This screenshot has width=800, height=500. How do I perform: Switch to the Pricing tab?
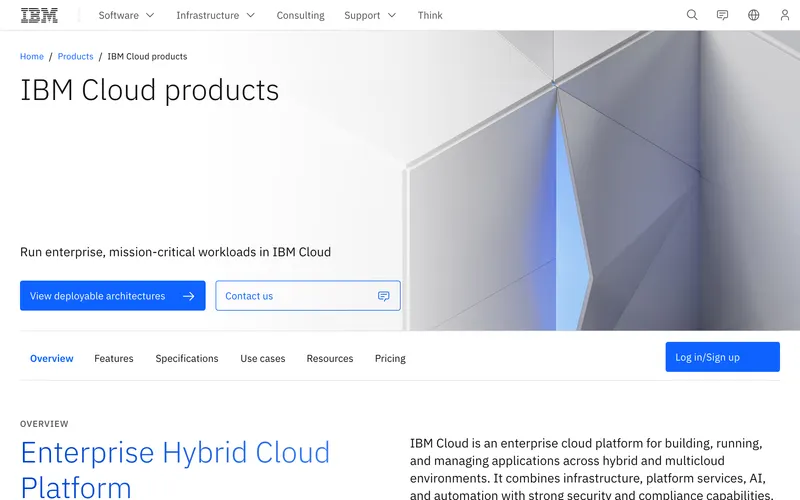390,358
